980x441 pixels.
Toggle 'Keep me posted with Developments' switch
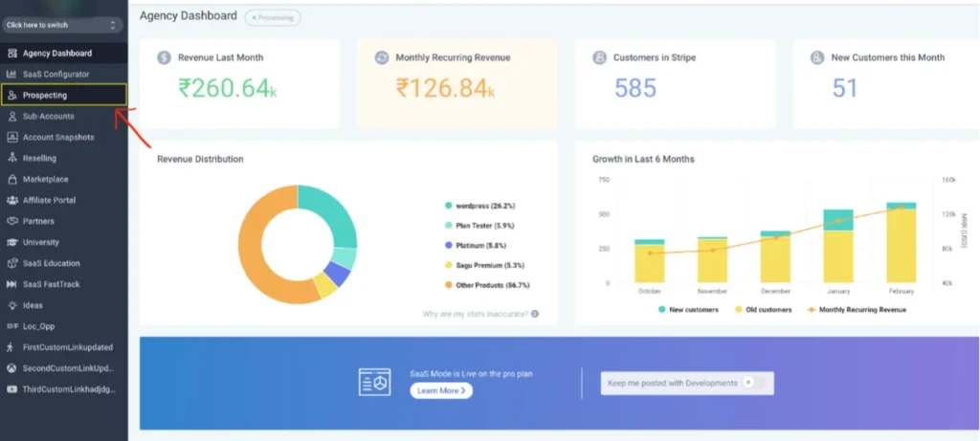coord(755,383)
